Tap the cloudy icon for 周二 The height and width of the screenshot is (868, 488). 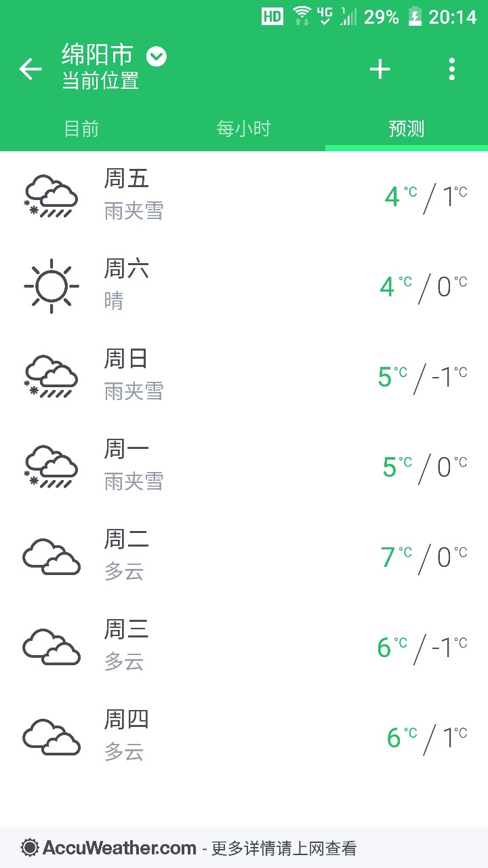[x=51, y=557]
